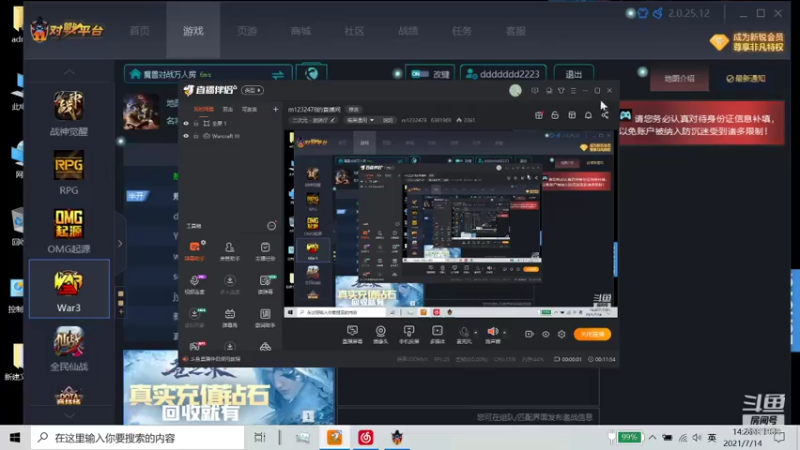The image size is (800, 450).
Task: Switch to 页游 tab
Action: click(x=247, y=31)
